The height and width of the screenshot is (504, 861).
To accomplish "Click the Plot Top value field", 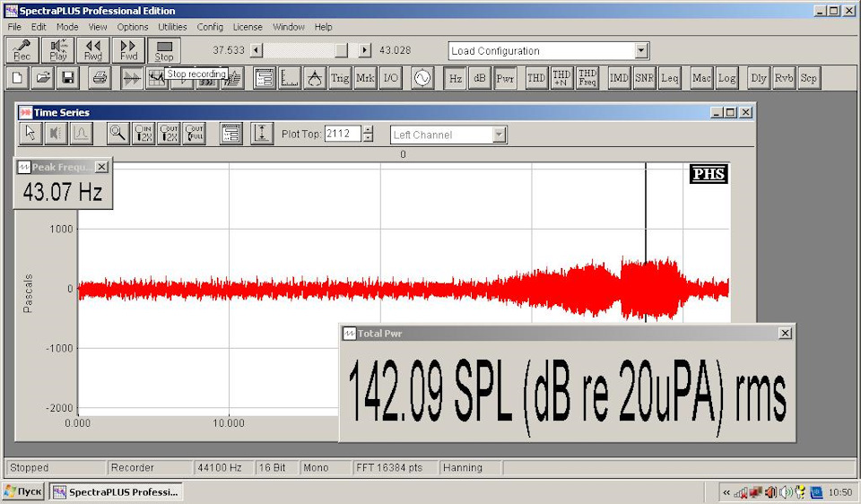I will coord(343,134).
